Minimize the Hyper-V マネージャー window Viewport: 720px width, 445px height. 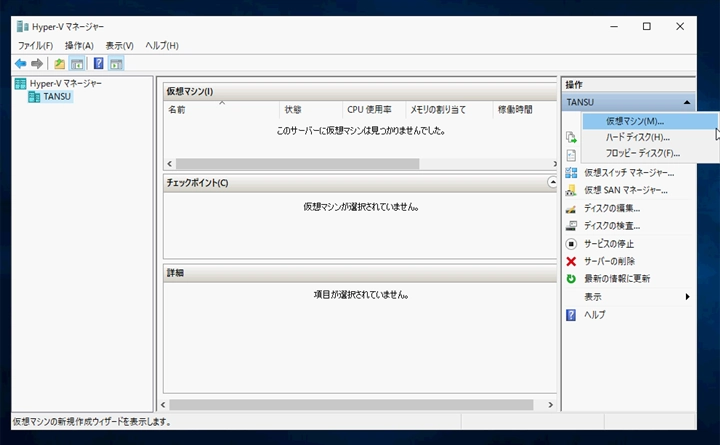(614, 27)
